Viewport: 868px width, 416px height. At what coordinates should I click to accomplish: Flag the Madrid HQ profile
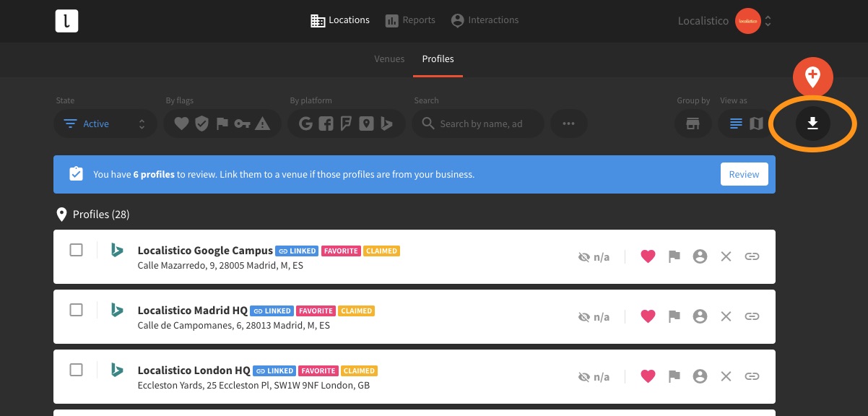click(674, 316)
